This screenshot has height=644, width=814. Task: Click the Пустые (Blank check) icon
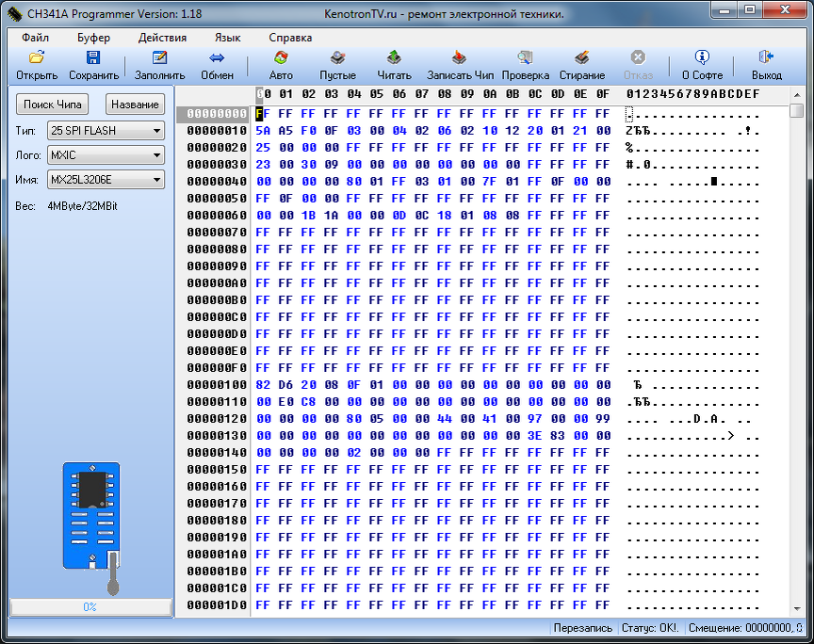337,57
